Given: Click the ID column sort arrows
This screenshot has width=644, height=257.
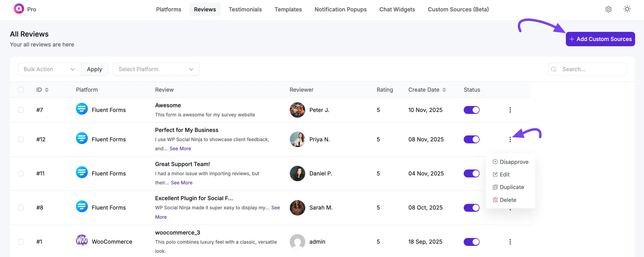Looking at the screenshot, I should (47, 90).
